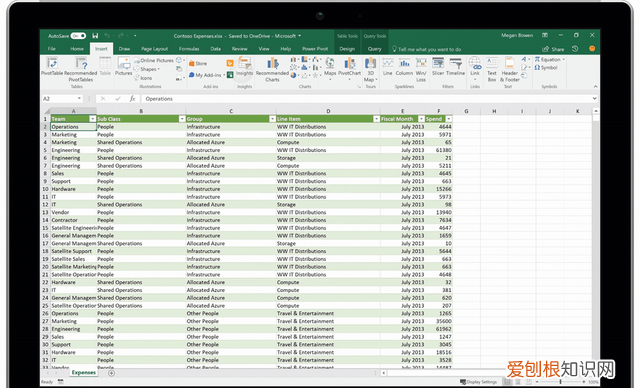Insert a Symbol
Screen dimensions: 640x388
[x=546, y=68]
